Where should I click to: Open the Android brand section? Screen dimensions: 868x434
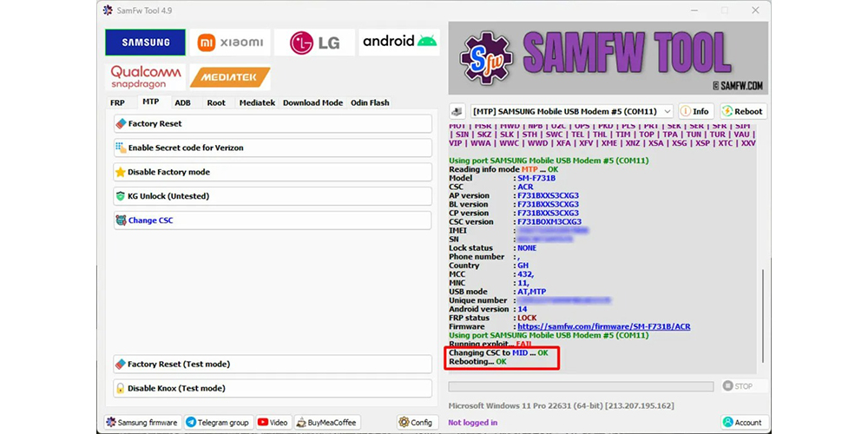pyautogui.click(x=399, y=43)
